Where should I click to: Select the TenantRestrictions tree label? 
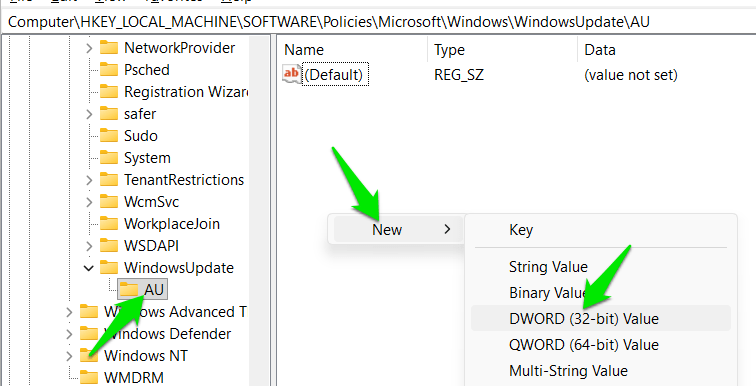(184, 180)
